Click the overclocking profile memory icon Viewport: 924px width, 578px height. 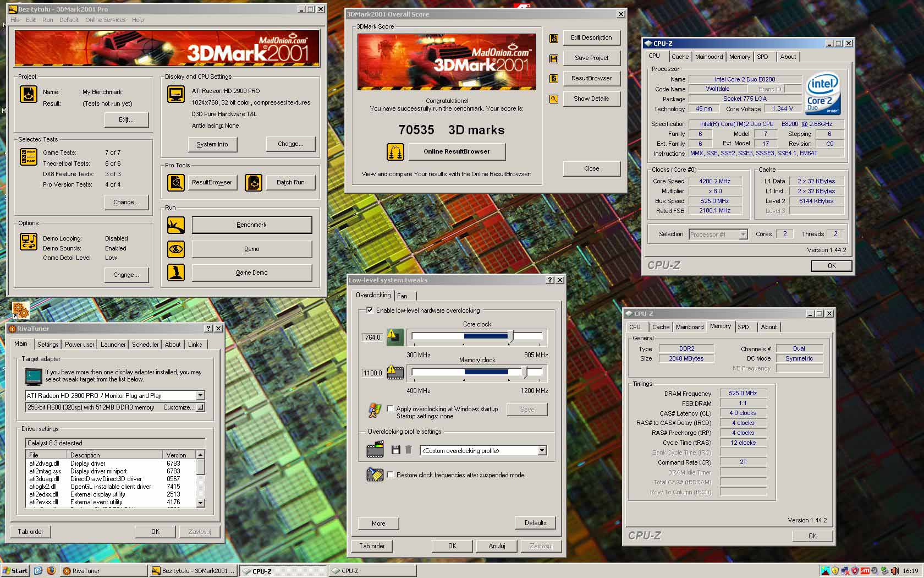pos(375,449)
